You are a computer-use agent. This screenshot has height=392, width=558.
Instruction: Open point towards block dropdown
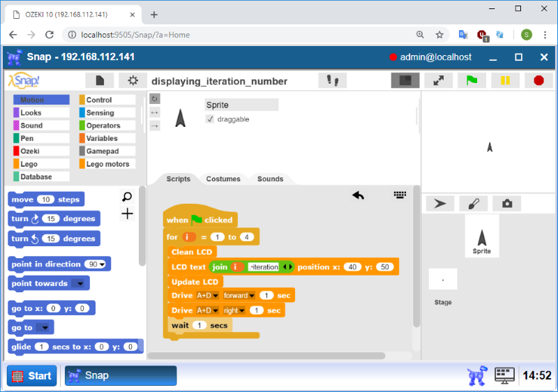pyautogui.click(x=80, y=283)
